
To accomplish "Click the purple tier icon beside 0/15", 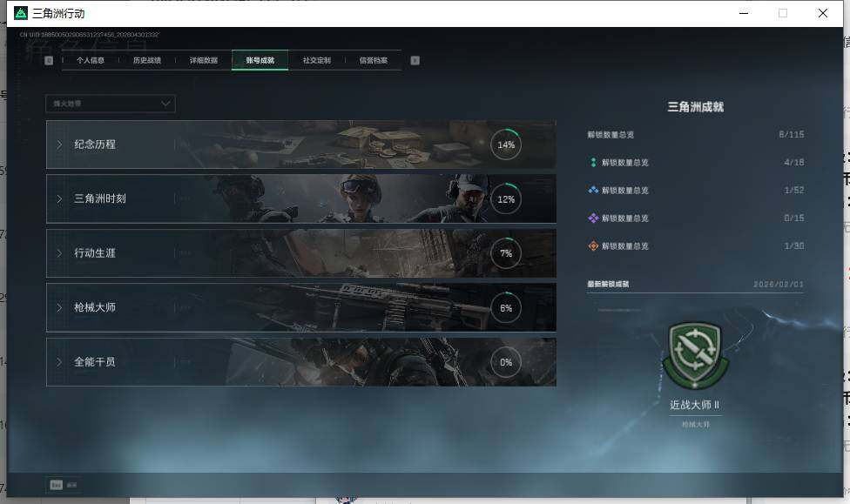I will 593,218.
